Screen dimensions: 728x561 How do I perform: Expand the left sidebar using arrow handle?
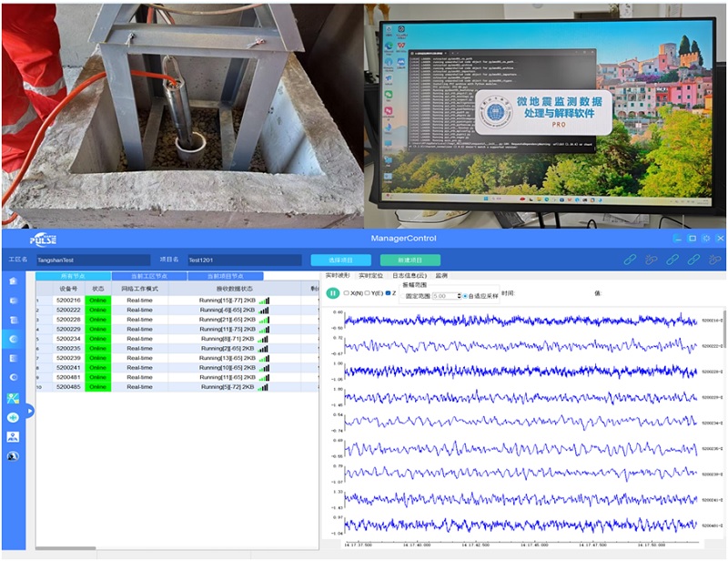pyautogui.click(x=29, y=411)
